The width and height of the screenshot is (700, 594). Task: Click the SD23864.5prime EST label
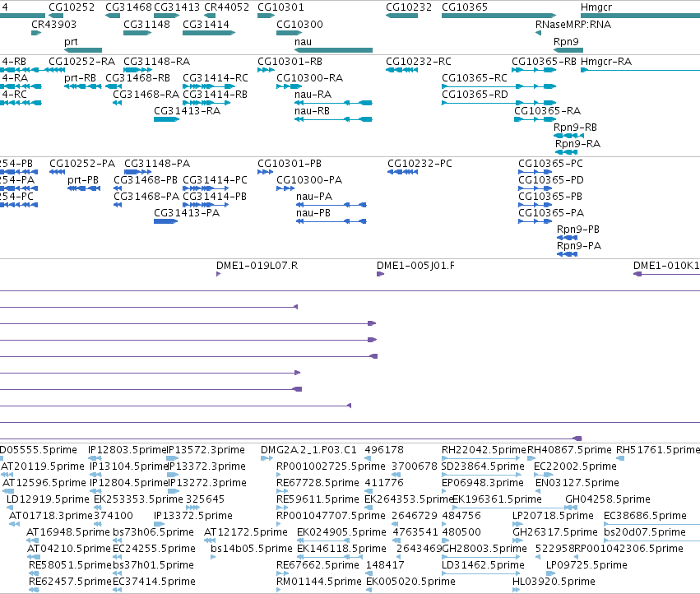click(x=483, y=466)
